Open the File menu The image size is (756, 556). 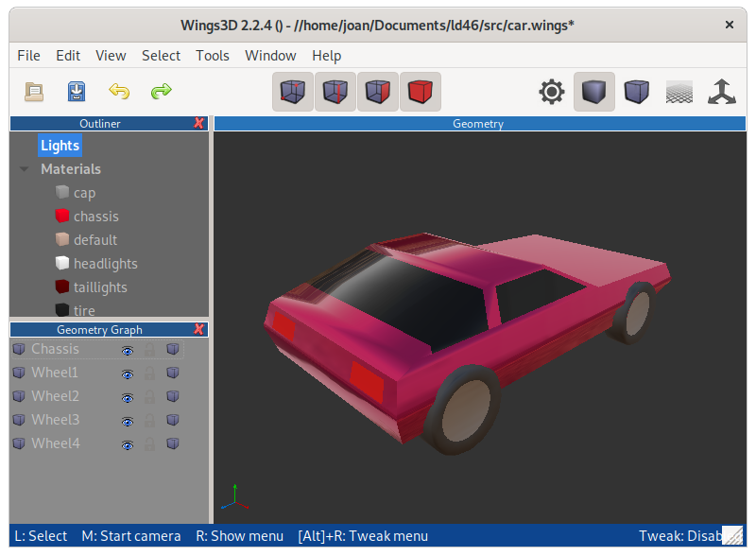coord(28,56)
